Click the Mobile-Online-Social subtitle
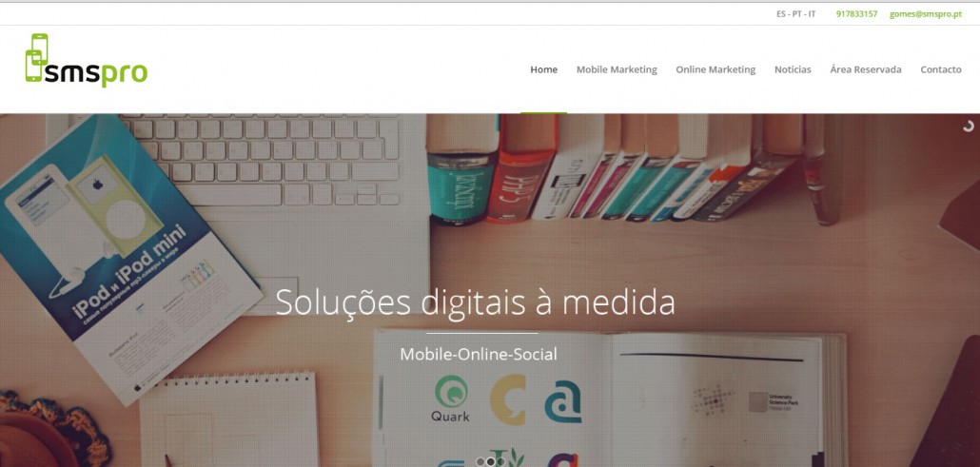This screenshot has width=980, height=467. [x=479, y=355]
